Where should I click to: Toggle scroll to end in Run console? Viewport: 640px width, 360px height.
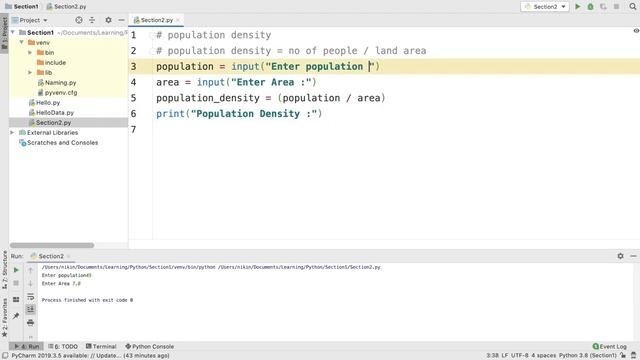pyautogui.click(x=31, y=309)
